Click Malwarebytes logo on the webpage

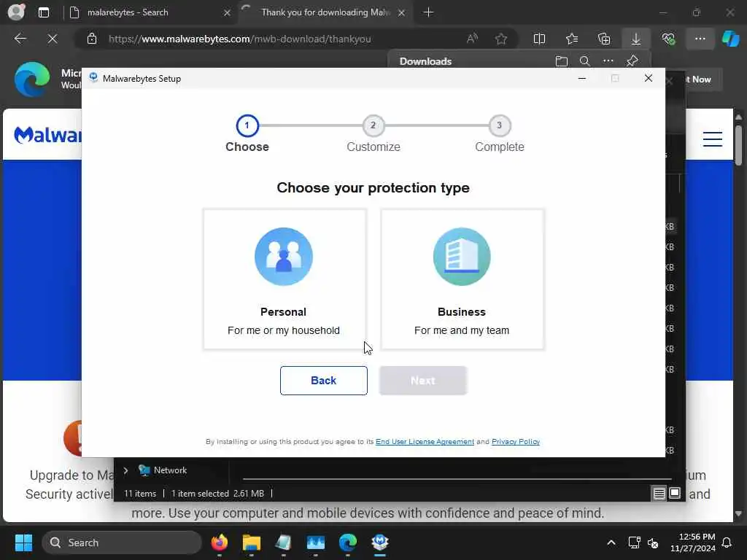47,135
